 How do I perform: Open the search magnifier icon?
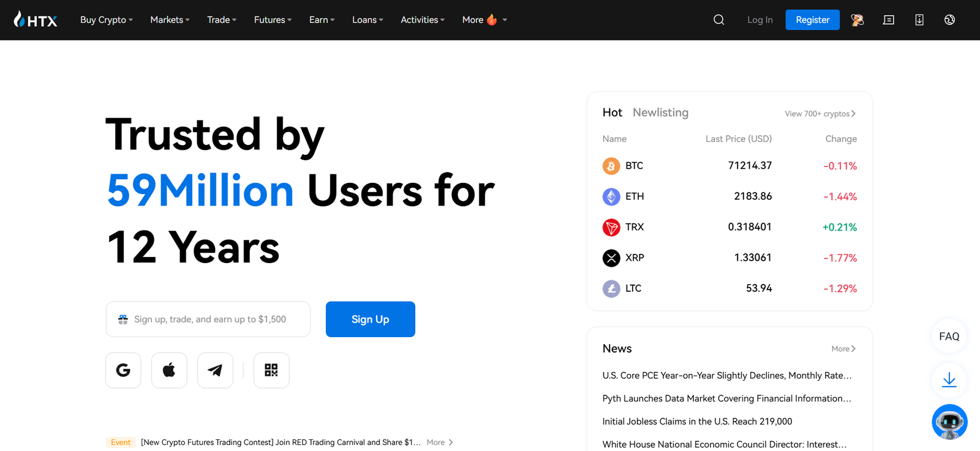coord(719,20)
